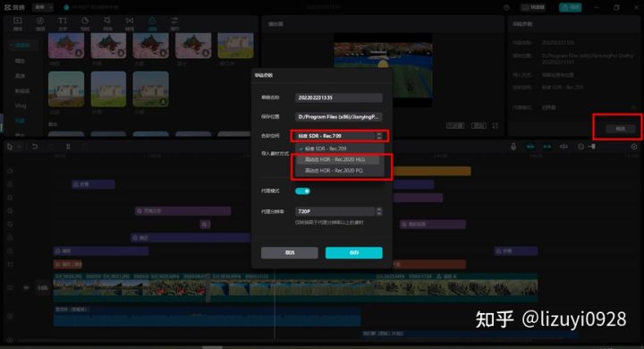Toggle the audio track control icon
Screen dimensions: 644x349
[10, 317]
